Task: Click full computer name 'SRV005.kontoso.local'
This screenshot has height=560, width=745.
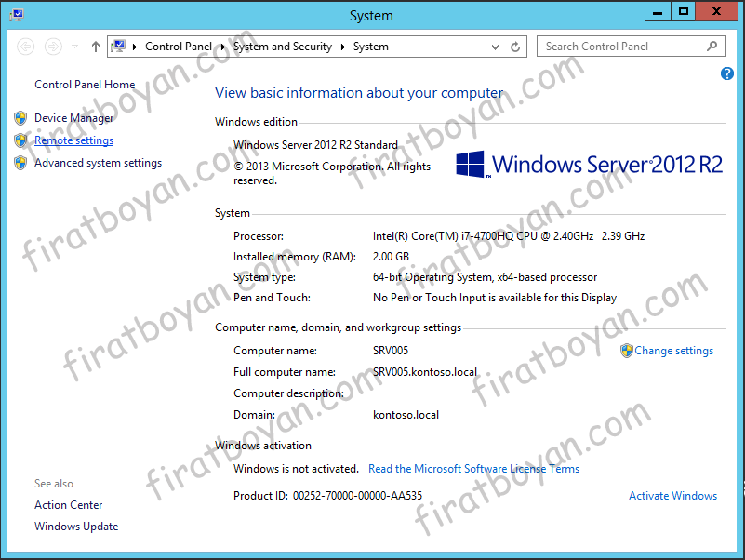Action: (x=425, y=372)
